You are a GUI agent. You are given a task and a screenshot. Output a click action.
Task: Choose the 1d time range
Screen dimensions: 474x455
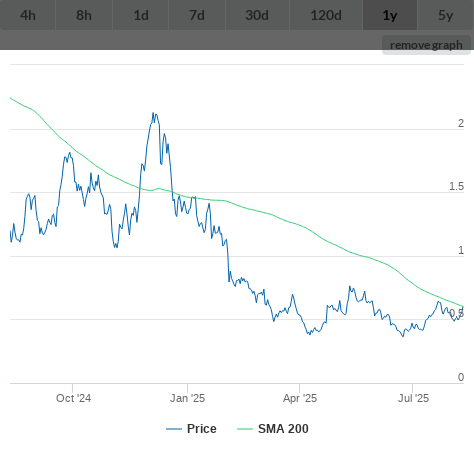(141, 15)
